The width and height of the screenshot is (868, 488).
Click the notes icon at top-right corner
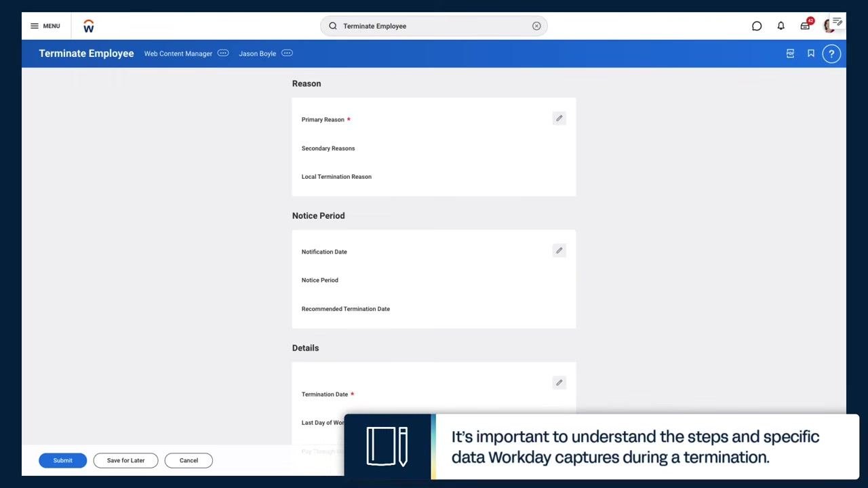(837, 22)
